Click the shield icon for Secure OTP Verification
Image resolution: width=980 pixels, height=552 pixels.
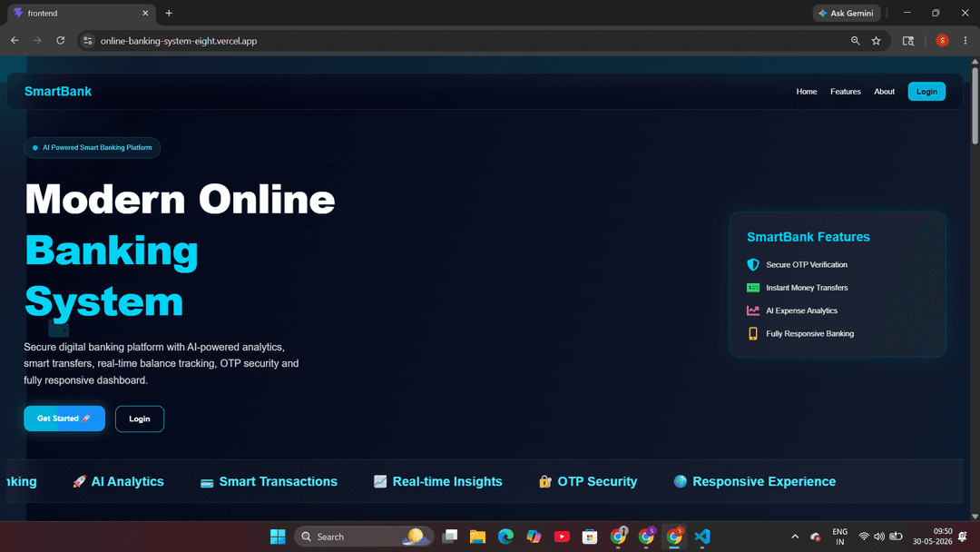click(753, 264)
